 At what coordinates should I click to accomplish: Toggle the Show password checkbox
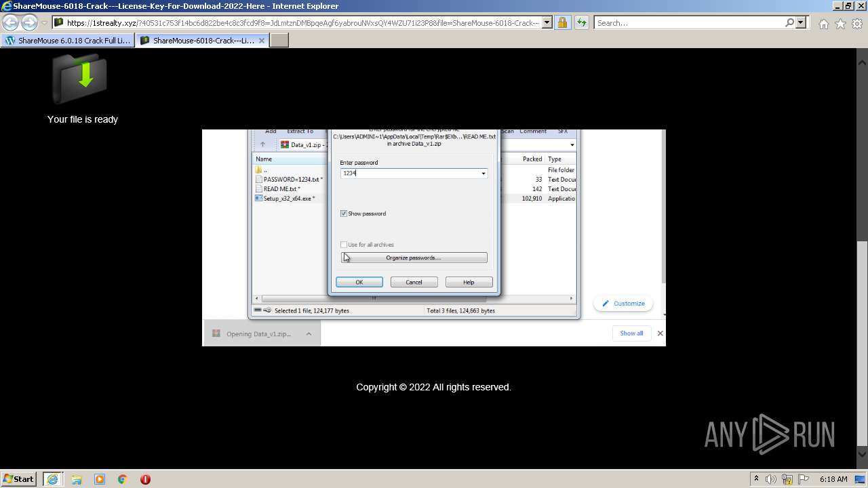tap(344, 213)
